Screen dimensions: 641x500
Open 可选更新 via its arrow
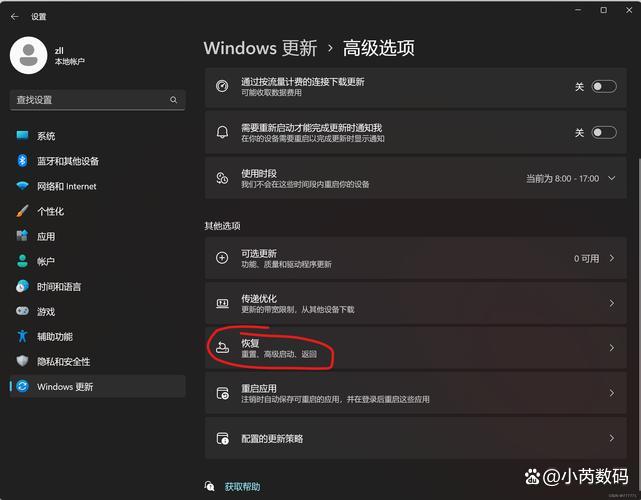click(x=612, y=258)
